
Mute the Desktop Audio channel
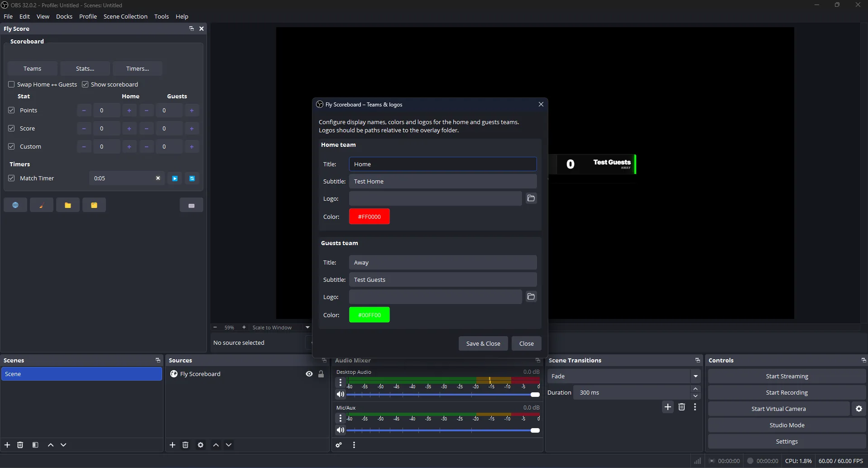[x=341, y=394]
